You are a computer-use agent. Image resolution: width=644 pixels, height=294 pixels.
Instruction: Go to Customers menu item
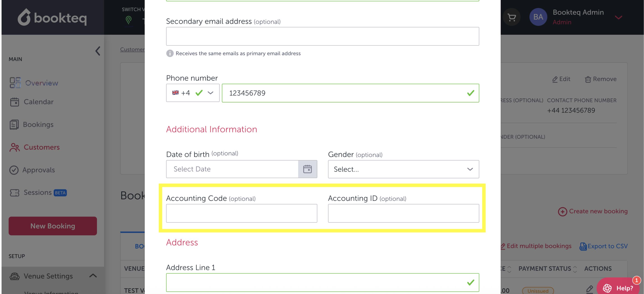point(41,147)
